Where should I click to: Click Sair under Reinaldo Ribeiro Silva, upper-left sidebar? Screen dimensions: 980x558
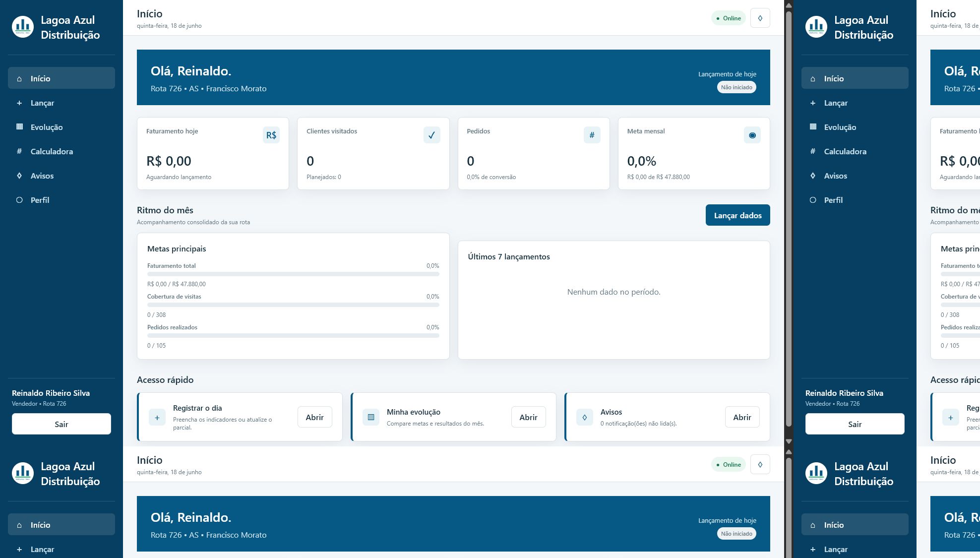coord(61,424)
